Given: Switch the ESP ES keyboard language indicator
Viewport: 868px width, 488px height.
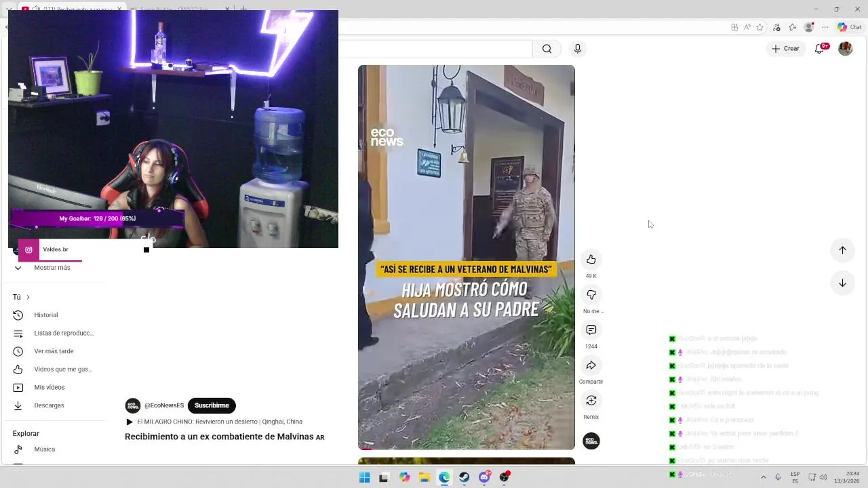Looking at the screenshot, I should (x=795, y=477).
